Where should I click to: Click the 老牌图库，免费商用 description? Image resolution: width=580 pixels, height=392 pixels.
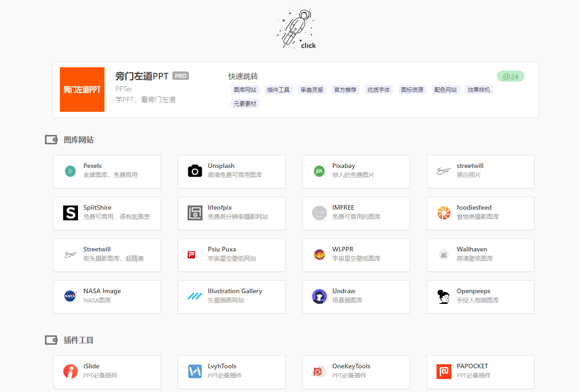coord(111,175)
